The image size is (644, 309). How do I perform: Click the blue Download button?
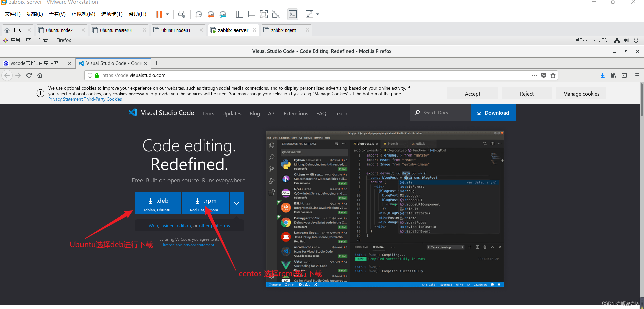(x=493, y=113)
